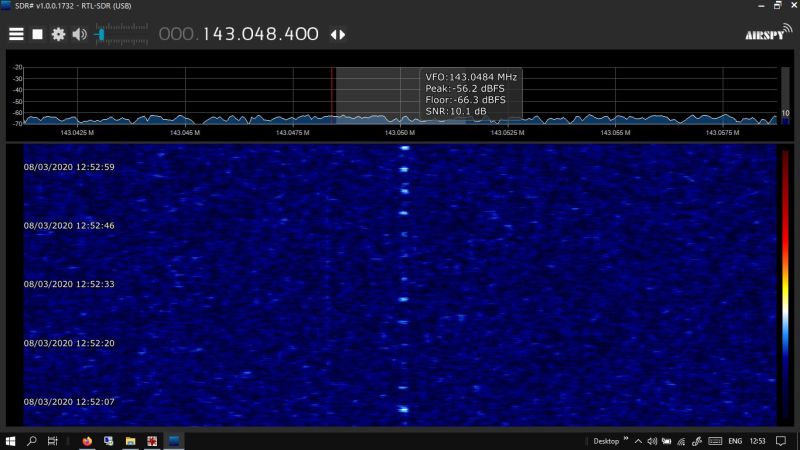Click the 143.048.400 frequency display
Image resolution: width=800 pixels, height=450 pixels.
[261, 34]
